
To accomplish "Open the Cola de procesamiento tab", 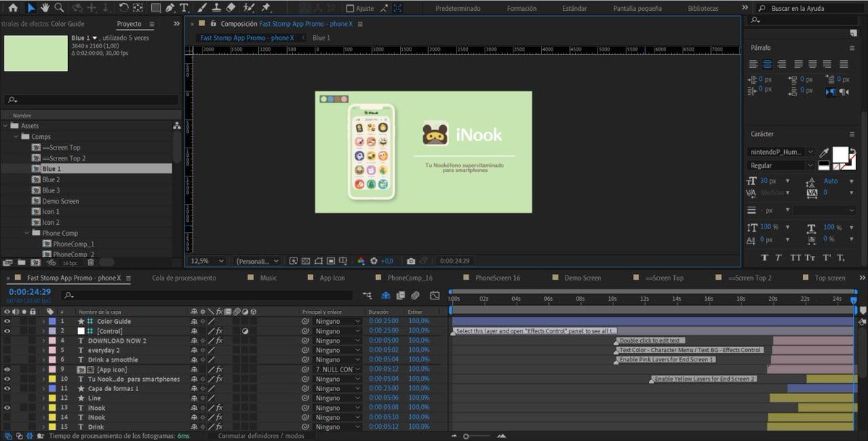I will click(184, 278).
